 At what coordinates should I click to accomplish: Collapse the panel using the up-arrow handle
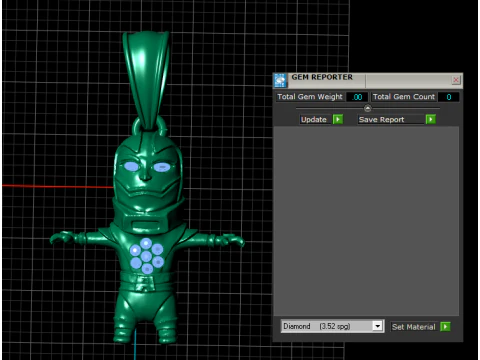click(x=367, y=108)
